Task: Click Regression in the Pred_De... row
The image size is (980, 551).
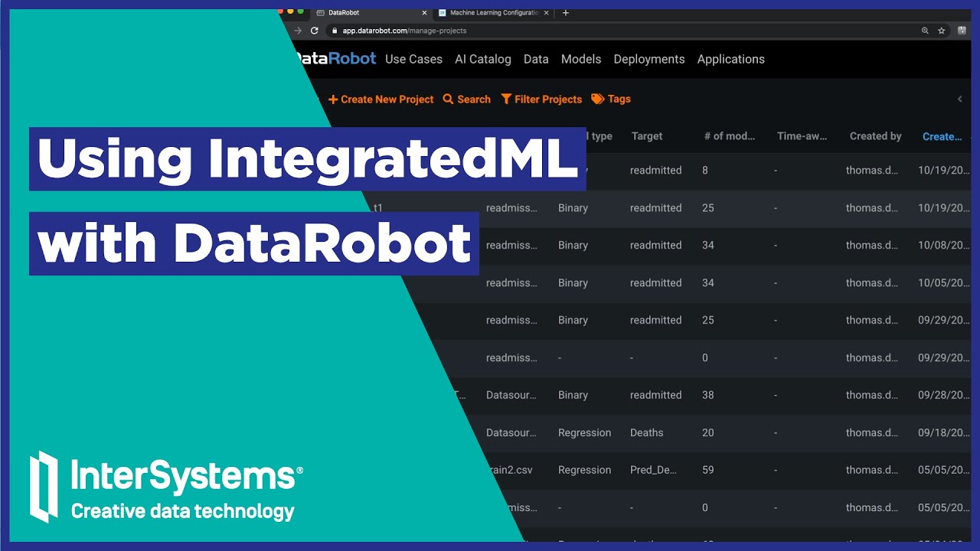Action: pyautogui.click(x=585, y=470)
